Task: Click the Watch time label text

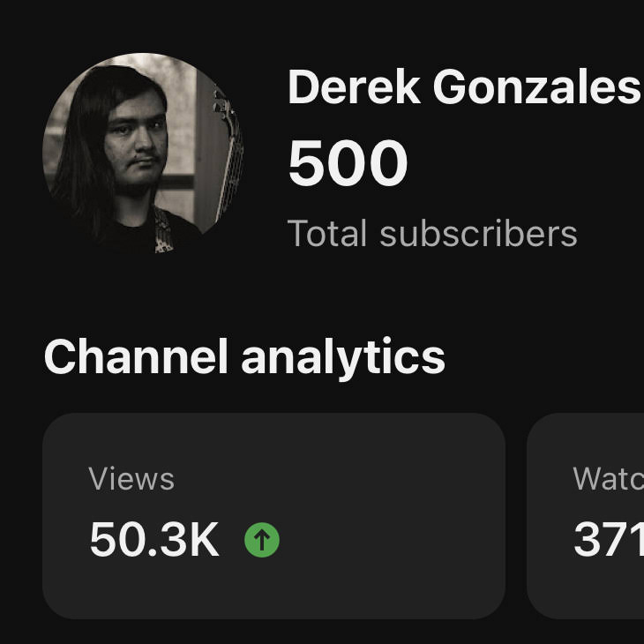Action: tap(609, 479)
